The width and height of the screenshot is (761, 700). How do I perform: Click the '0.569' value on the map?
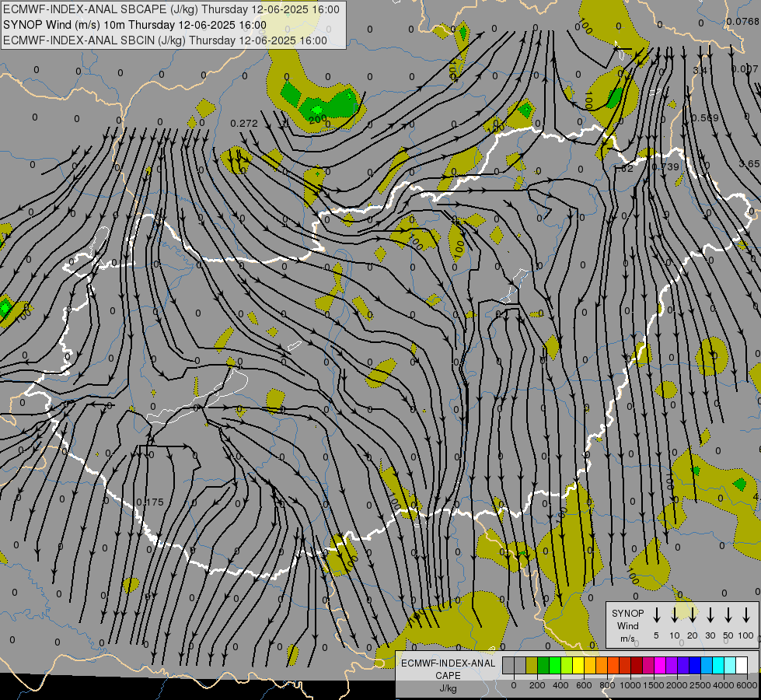tap(704, 118)
